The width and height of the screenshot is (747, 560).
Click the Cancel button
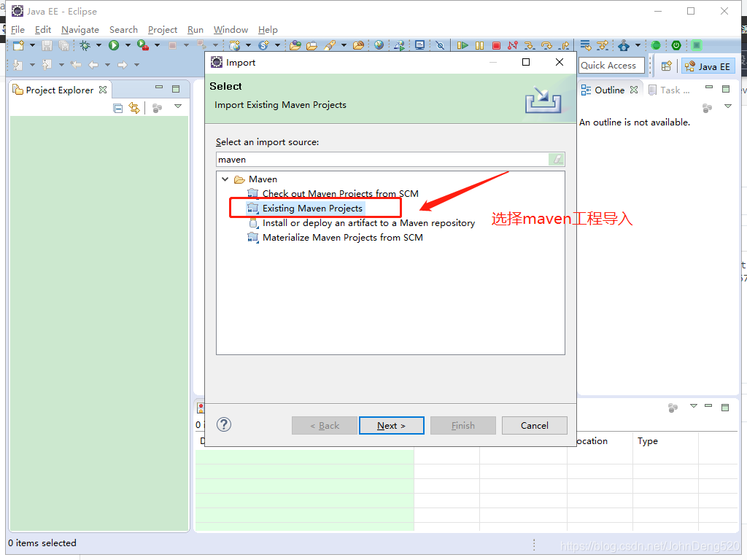(535, 425)
